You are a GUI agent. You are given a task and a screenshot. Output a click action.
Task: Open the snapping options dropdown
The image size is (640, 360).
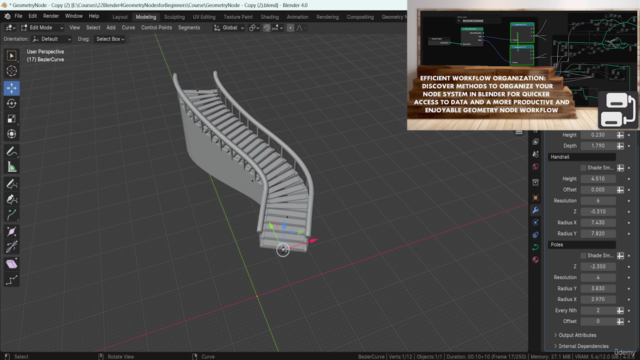[278, 28]
